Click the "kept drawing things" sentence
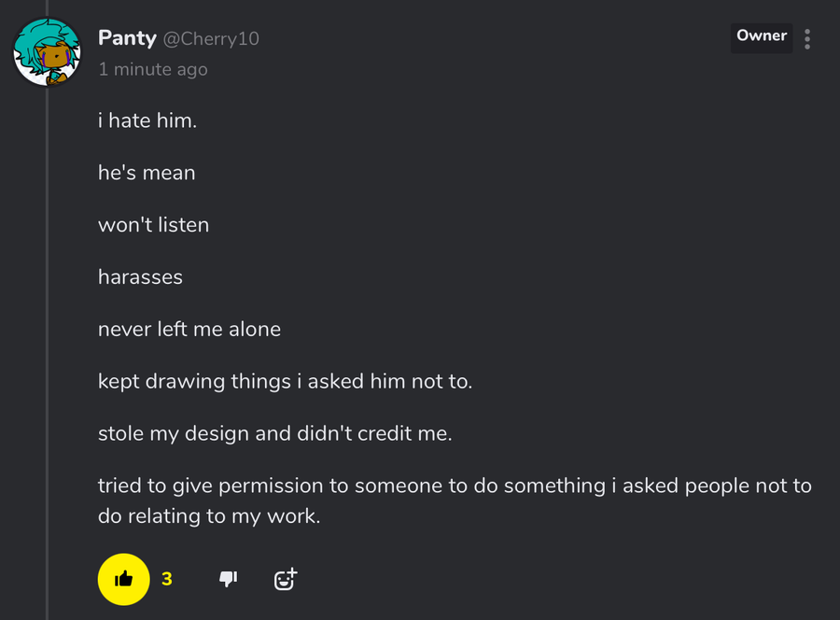Screen dimensions: 840x620 (285, 382)
